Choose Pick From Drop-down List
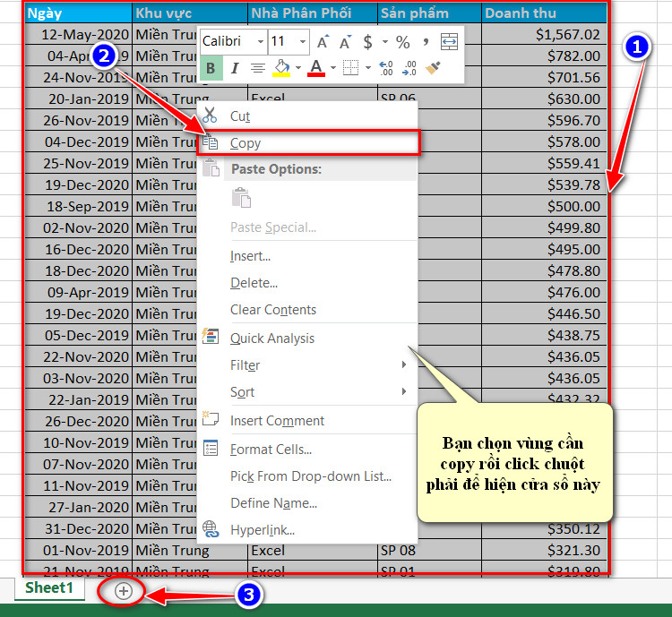Image resolution: width=672 pixels, height=617 pixels. coord(307,476)
